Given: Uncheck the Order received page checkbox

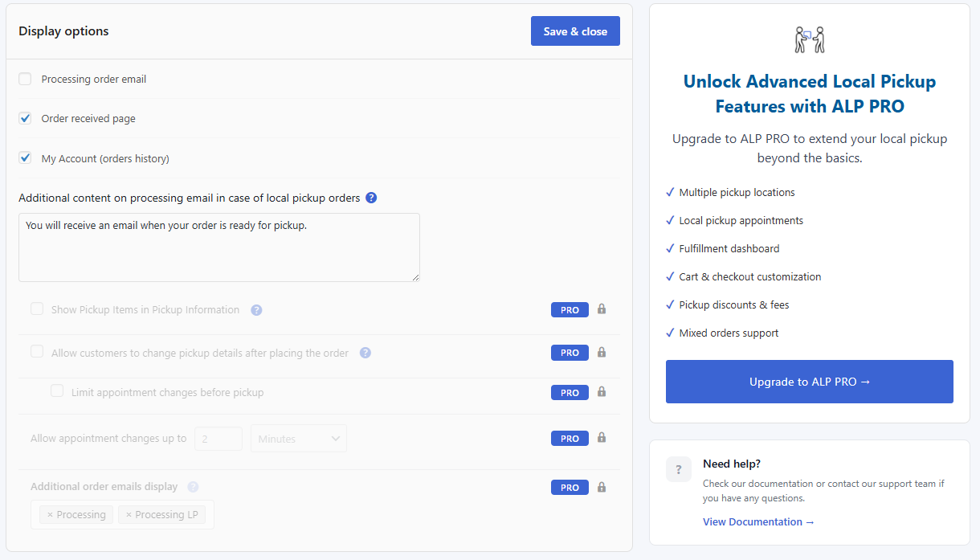Looking at the screenshot, I should 25,118.
